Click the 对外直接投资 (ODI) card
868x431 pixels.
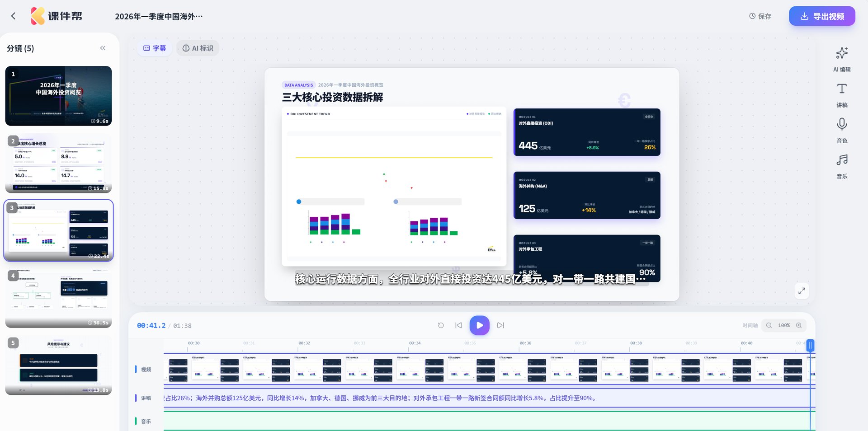(x=587, y=132)
